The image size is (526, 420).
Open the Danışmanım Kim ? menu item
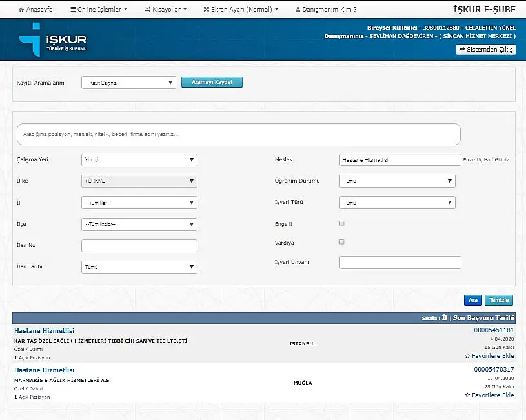(x=326, y=10)
